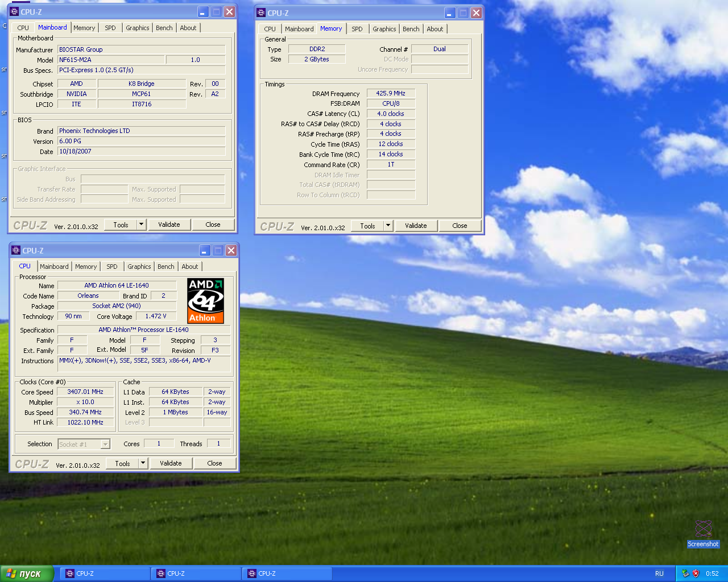
Task: Click the Socket AM2 (940) package field
Action: [x=117, y=306]
